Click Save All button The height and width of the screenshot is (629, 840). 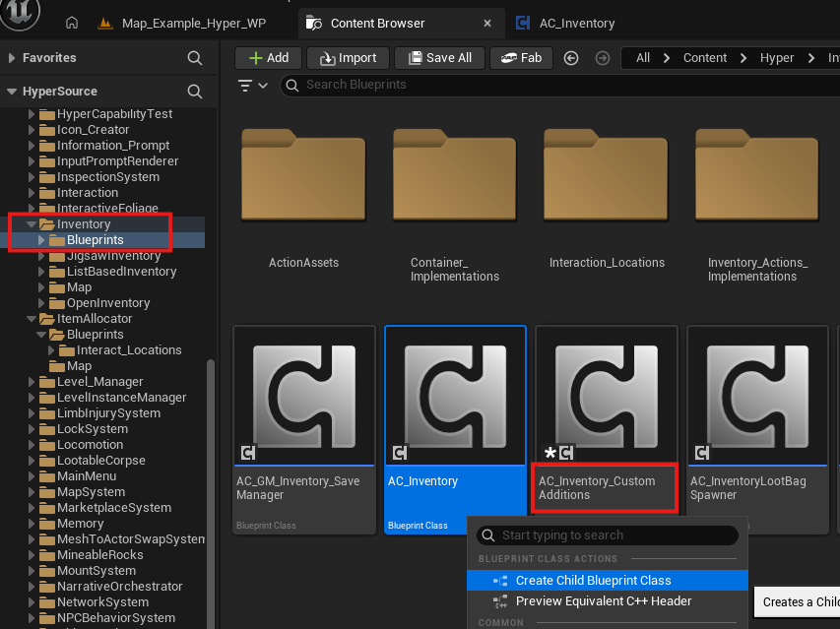[x=440, y=58]
